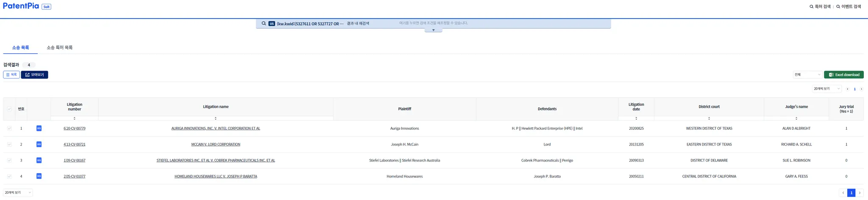
Task: Click plaintiff cell Joseph H. McCain
Action: [405, 145]
